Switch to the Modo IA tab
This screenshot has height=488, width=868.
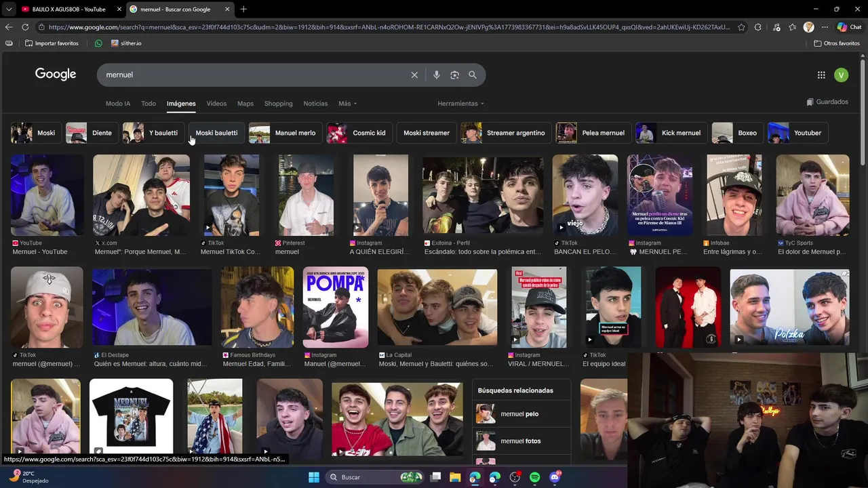tap(118, 104)
